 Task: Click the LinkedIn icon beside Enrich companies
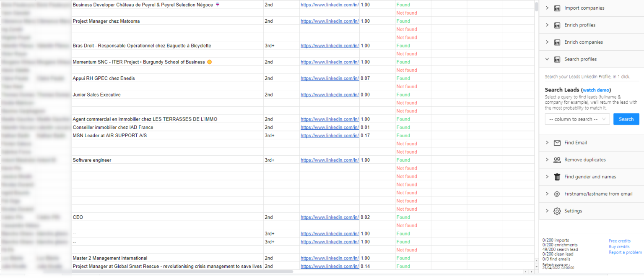pos(557,42)
